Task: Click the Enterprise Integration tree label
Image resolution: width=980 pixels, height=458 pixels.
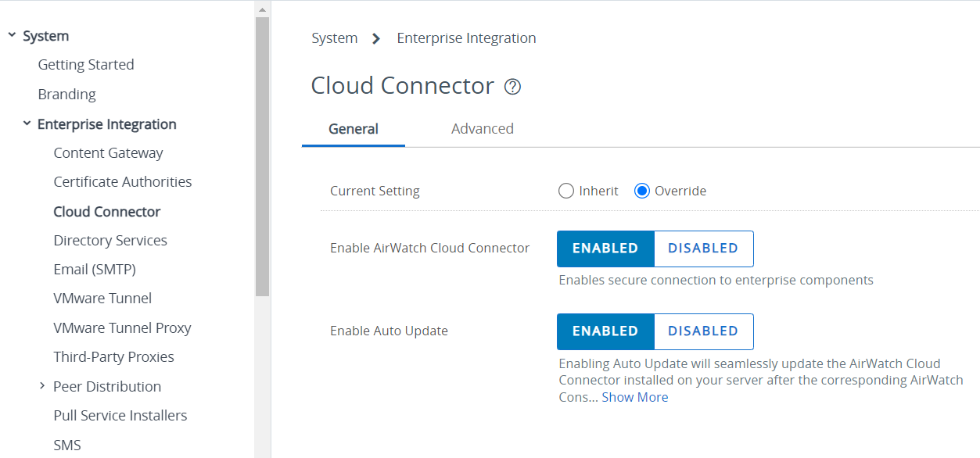Action: point(107,124)
